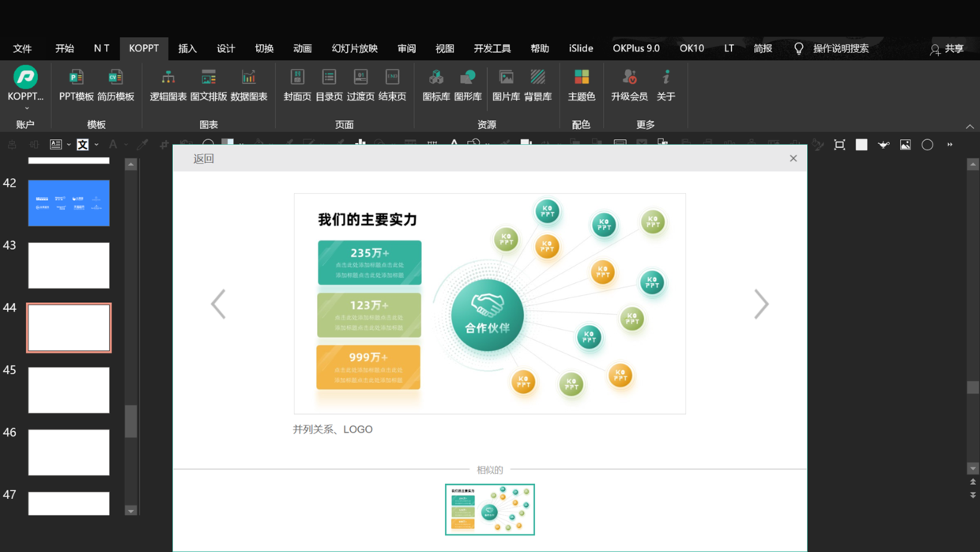Open the KOPPT account icon
Screen dimensions: 980x552
25,77
